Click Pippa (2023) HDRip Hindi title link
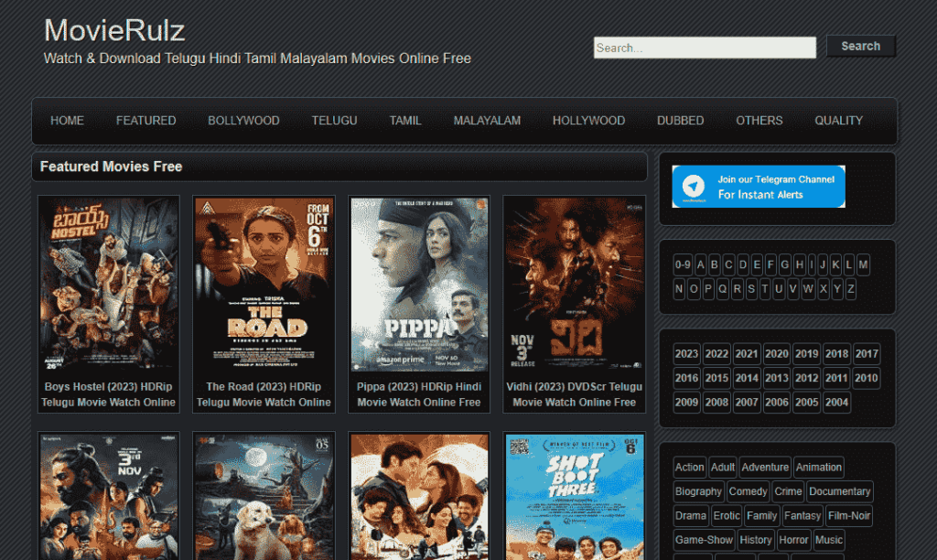This screenshot has width=937, height=560. (x=419, y=394)
